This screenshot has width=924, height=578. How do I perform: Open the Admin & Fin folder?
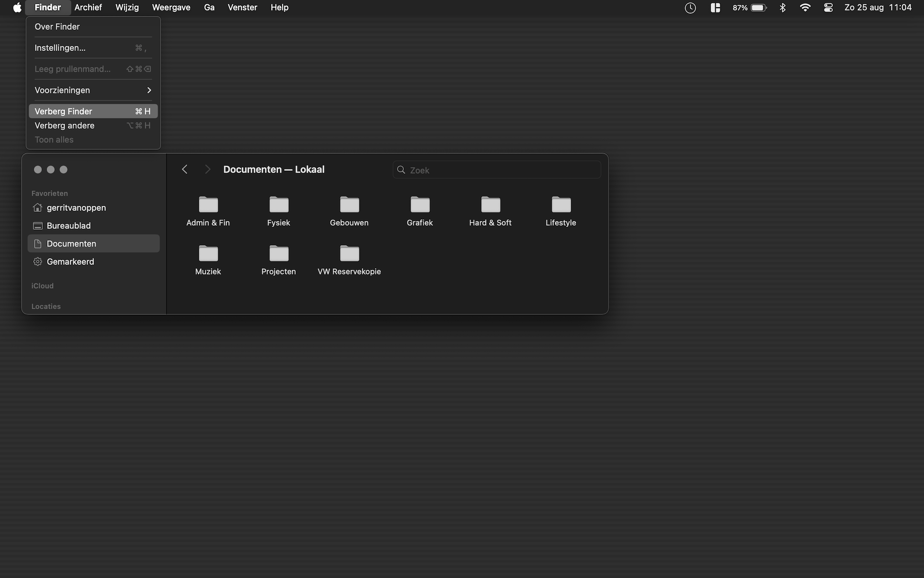click(x=208, y=205)
